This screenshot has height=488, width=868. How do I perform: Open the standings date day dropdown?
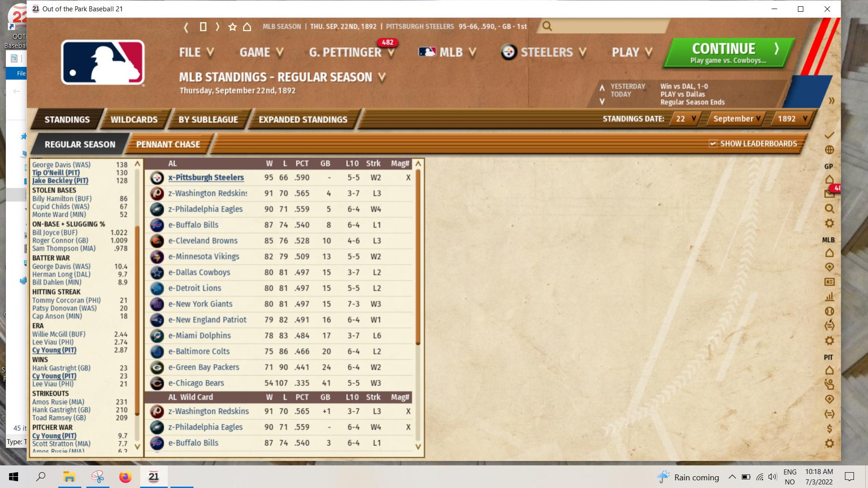[x=685, y=119]
